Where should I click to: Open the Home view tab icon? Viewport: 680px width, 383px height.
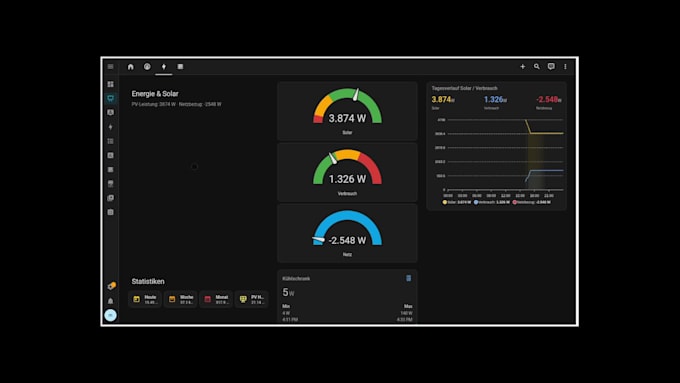131,66
